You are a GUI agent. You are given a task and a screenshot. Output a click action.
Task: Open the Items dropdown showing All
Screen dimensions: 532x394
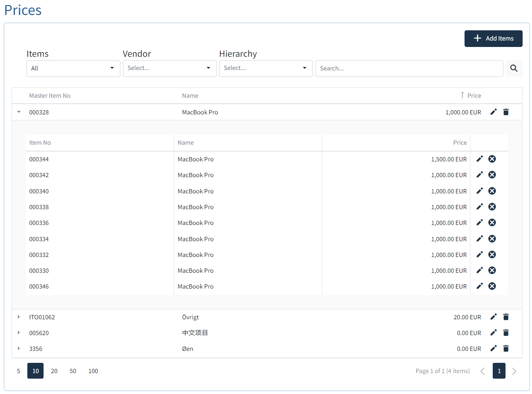click(73, 68)
